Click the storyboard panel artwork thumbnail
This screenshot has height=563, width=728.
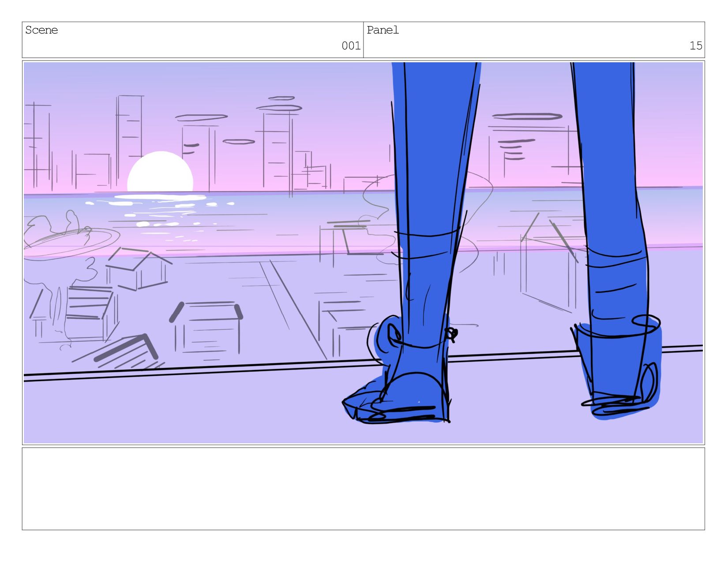[x=363, y=253]
